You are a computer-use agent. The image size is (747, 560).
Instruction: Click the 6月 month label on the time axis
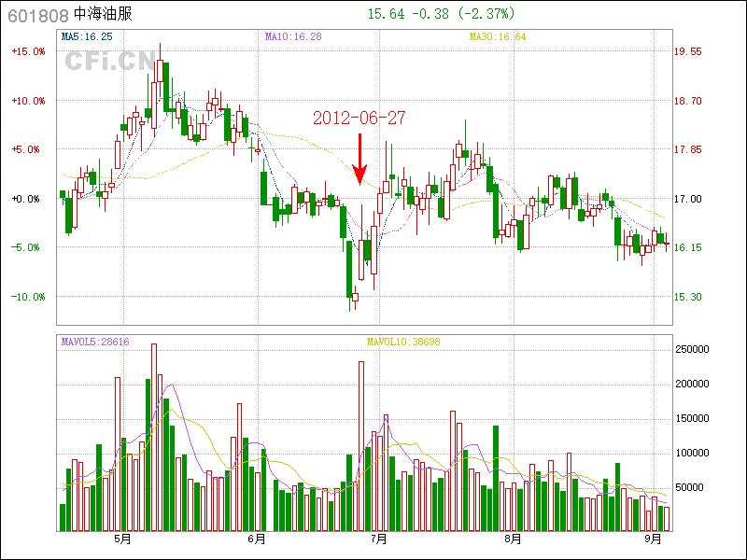[257, 539]
